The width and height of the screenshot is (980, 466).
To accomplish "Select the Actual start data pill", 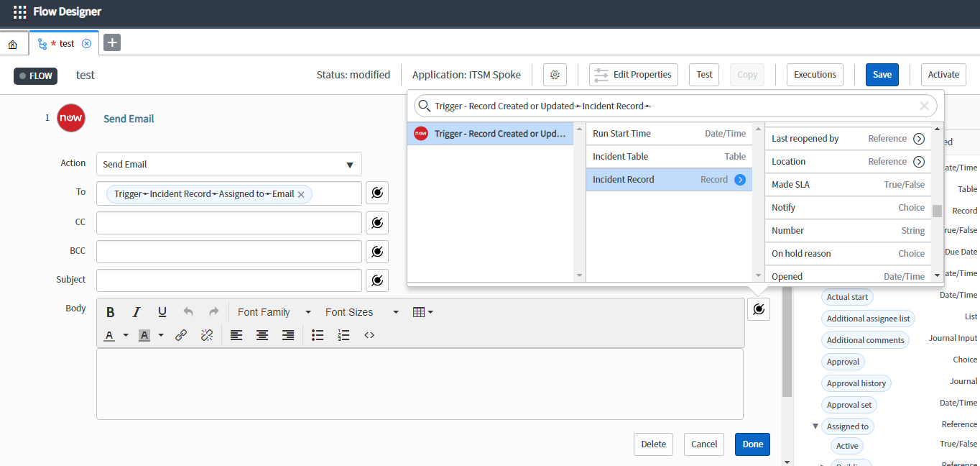I will click(x=847, y=297).
